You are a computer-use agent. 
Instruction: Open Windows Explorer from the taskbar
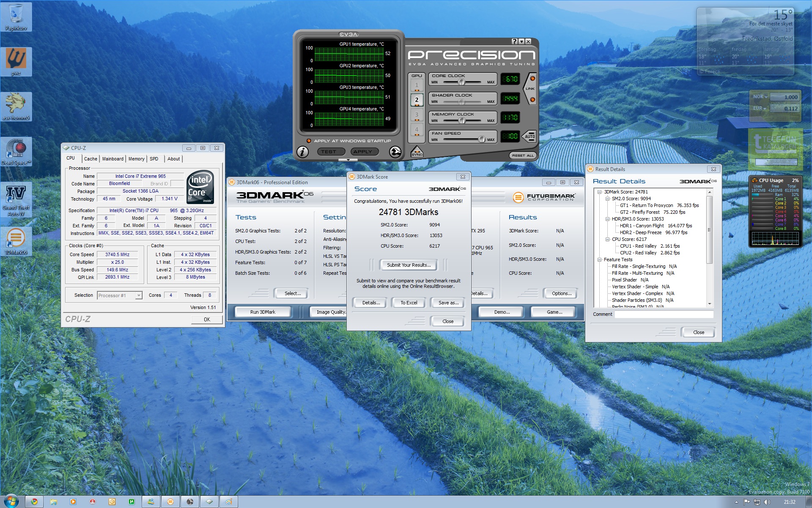pyautogui.click(x=53, y=502)
